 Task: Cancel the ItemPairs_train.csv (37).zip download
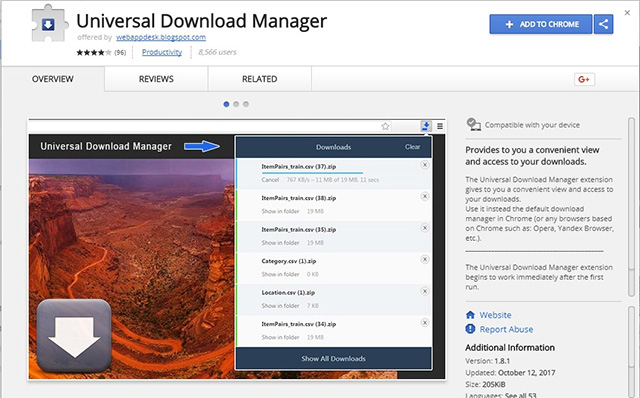[270, 180]
